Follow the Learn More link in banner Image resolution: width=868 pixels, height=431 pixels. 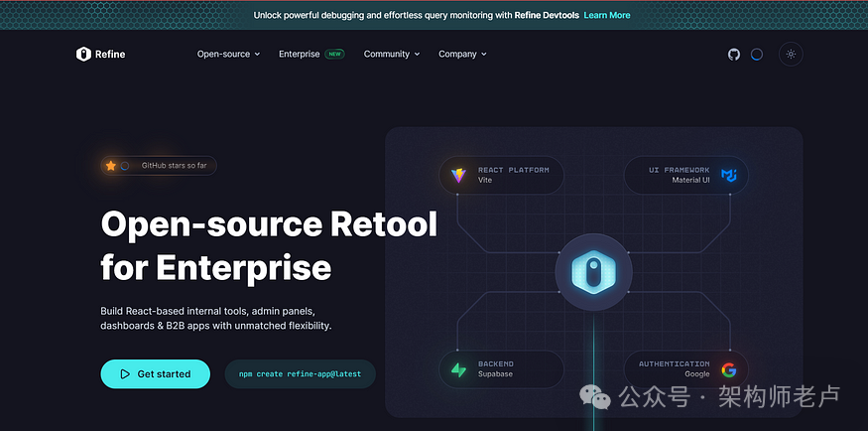click(x=607, y=15)
